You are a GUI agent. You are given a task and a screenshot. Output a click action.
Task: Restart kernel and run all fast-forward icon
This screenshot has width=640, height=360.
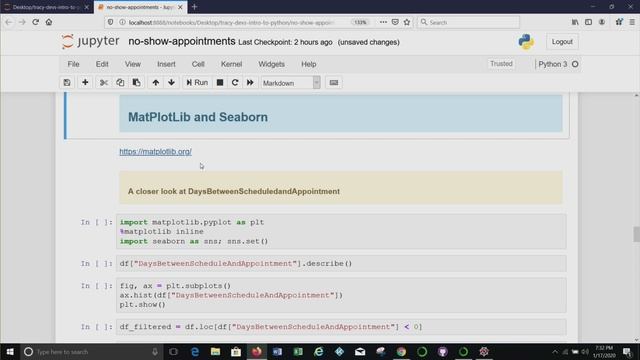pos(250,82)
